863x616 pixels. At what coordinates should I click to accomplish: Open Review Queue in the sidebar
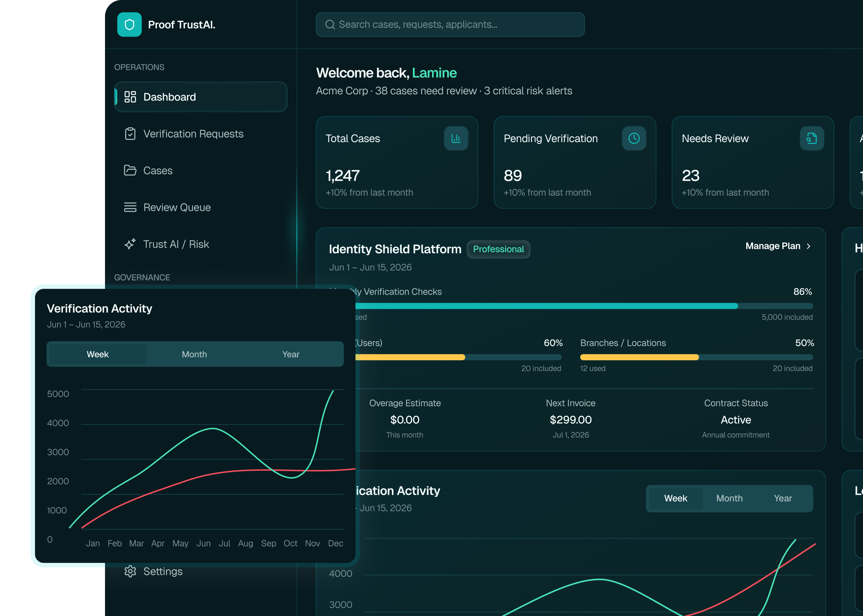201,207
